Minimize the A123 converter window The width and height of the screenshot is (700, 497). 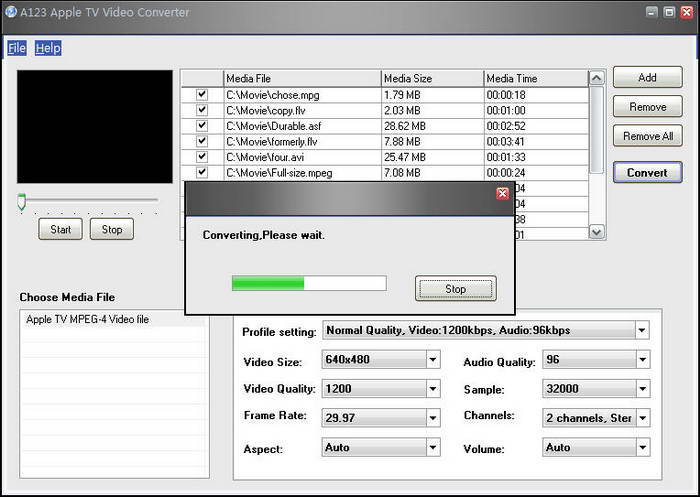click(x=652, y=12)
